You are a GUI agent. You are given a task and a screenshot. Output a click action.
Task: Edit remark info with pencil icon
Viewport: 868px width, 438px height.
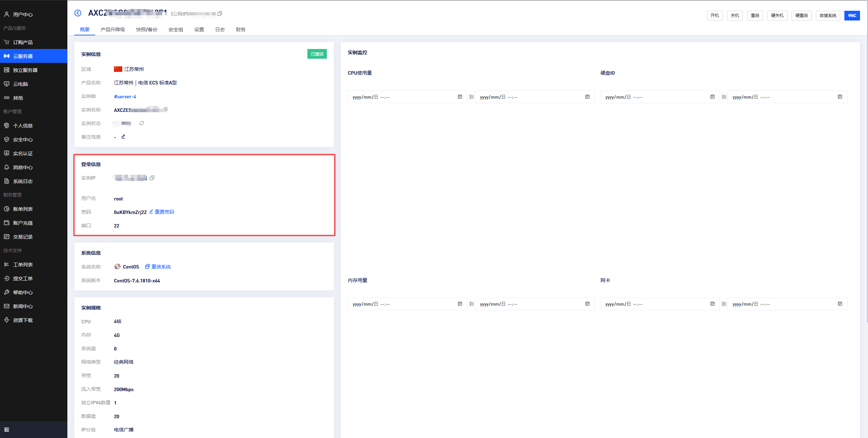pos(123,137)
